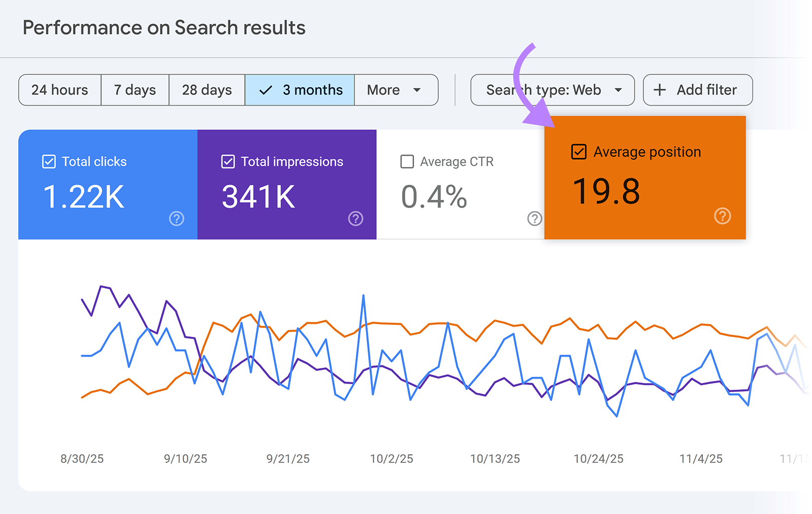
Task: Click the checkmark icon inside 3 months tab
Action: click(x=265, y=90)
